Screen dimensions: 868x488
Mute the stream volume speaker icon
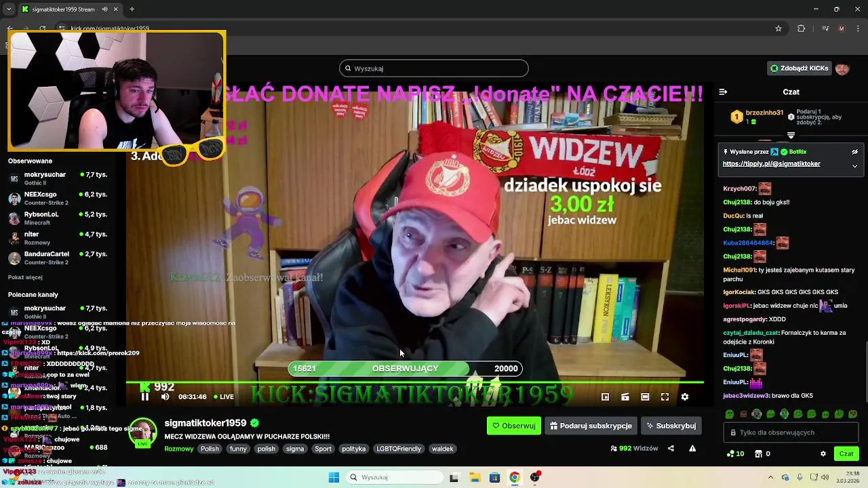[165, 397]
